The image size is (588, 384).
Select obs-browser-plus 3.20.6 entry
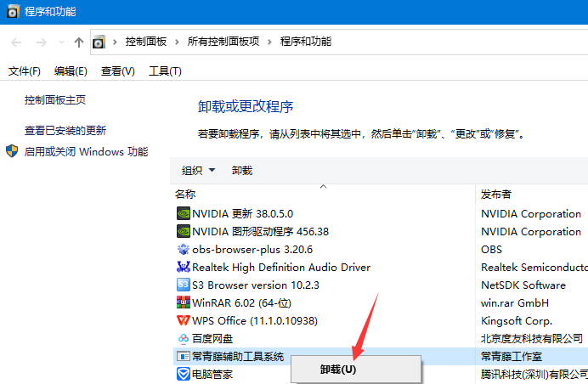point(252,250)
